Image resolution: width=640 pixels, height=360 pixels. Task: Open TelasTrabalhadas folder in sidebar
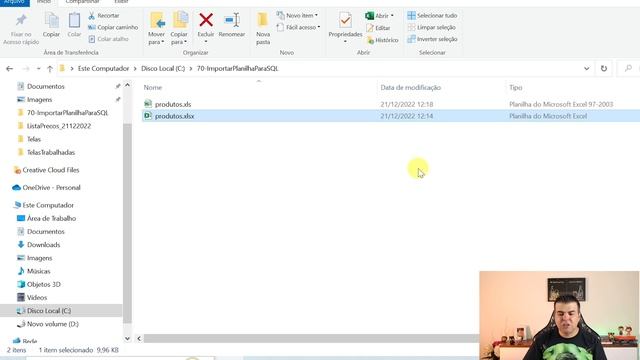[x=51, y=152]
